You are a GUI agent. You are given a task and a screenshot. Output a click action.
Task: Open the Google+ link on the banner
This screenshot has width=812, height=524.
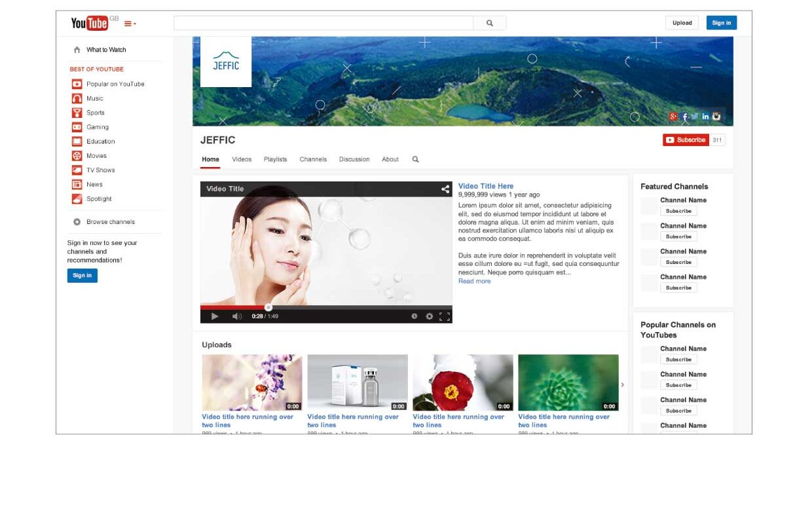pos(673,117)
